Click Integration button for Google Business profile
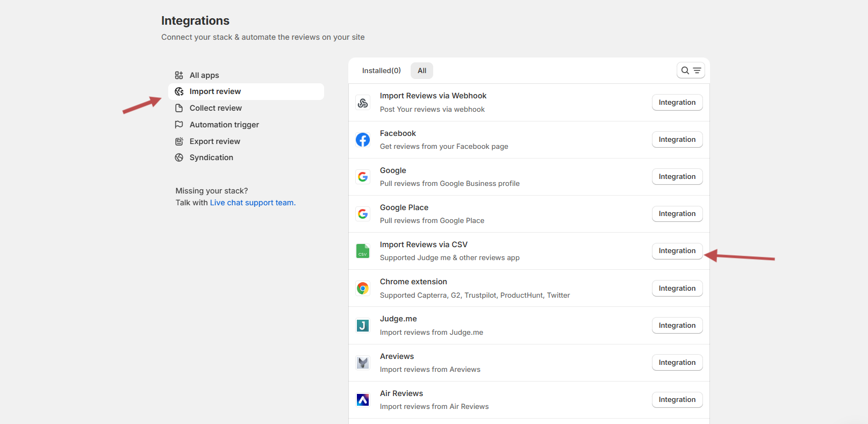This screenshot has width=868, height=424. (x=677, y=177)
